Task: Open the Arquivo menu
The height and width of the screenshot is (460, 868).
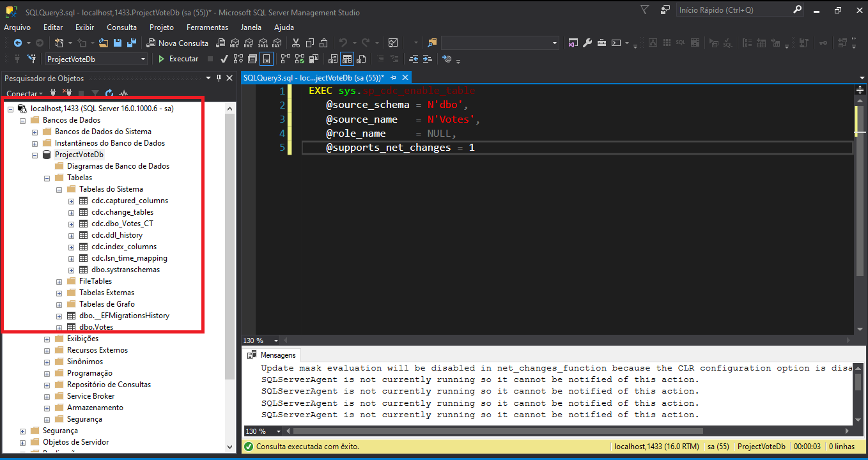Action: (x=17, y=27)
